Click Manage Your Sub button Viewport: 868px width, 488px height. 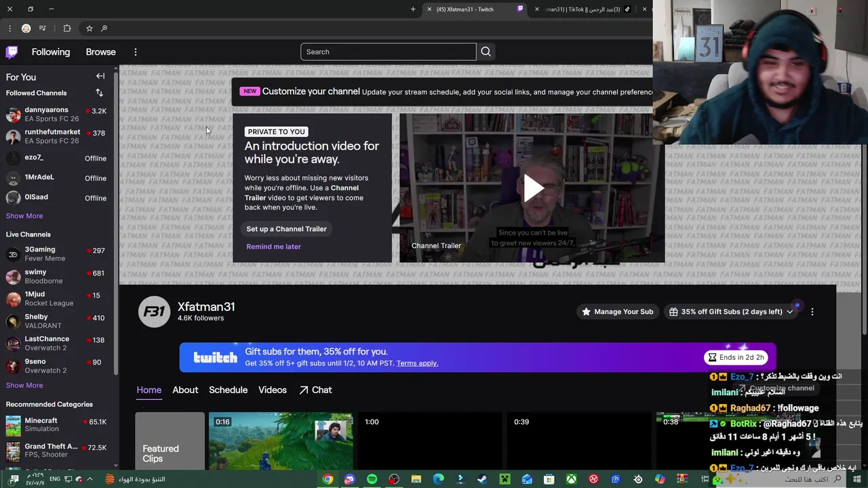[617, 312]
